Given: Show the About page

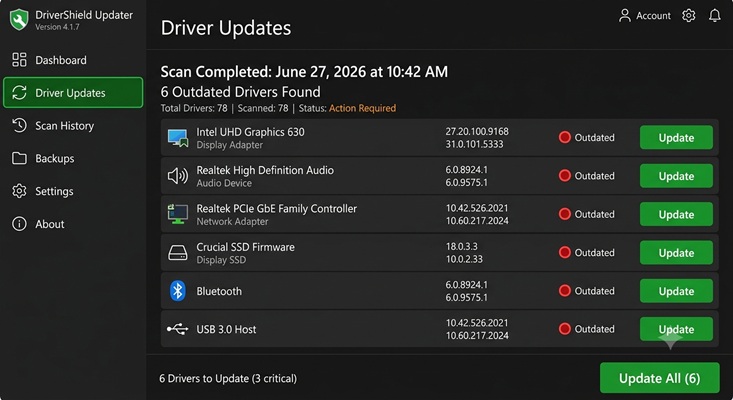Looking at the screenshot, I should (73, 224).
